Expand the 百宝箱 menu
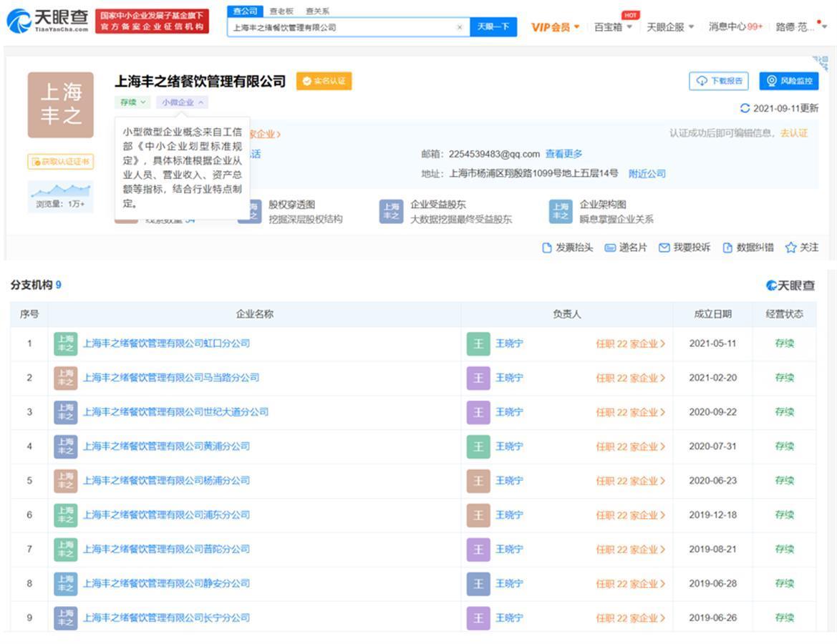Image resolution: width=837 pixels, height=644 pixels. coord(613,26)
